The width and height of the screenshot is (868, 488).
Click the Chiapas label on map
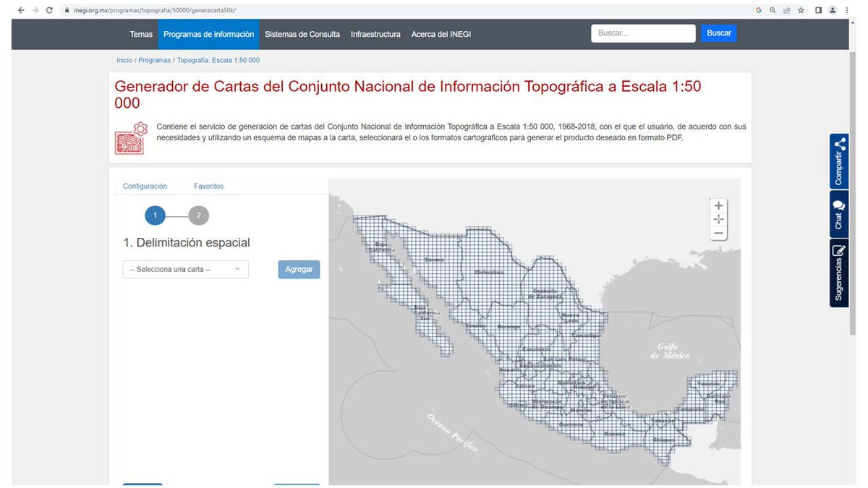(663, 439)
